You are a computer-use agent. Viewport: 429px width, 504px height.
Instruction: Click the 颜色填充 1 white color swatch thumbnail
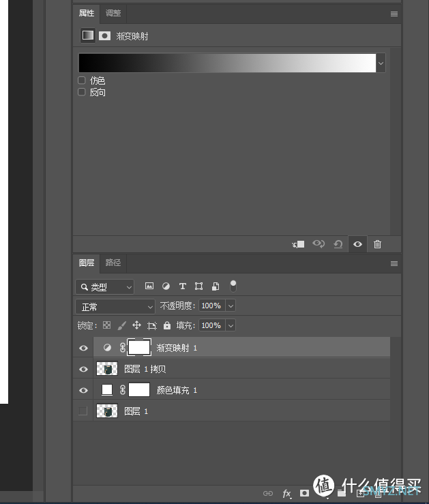(107, 390)
